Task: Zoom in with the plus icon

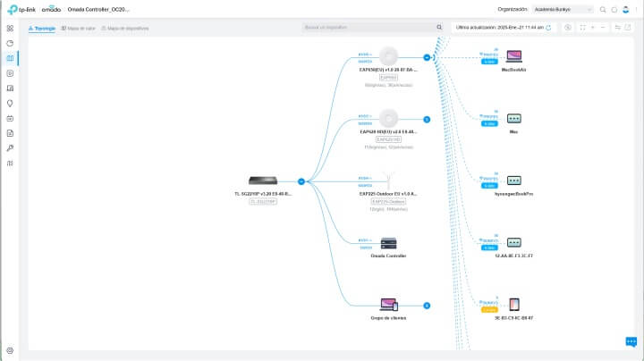Action: click(x=593, y=28)
